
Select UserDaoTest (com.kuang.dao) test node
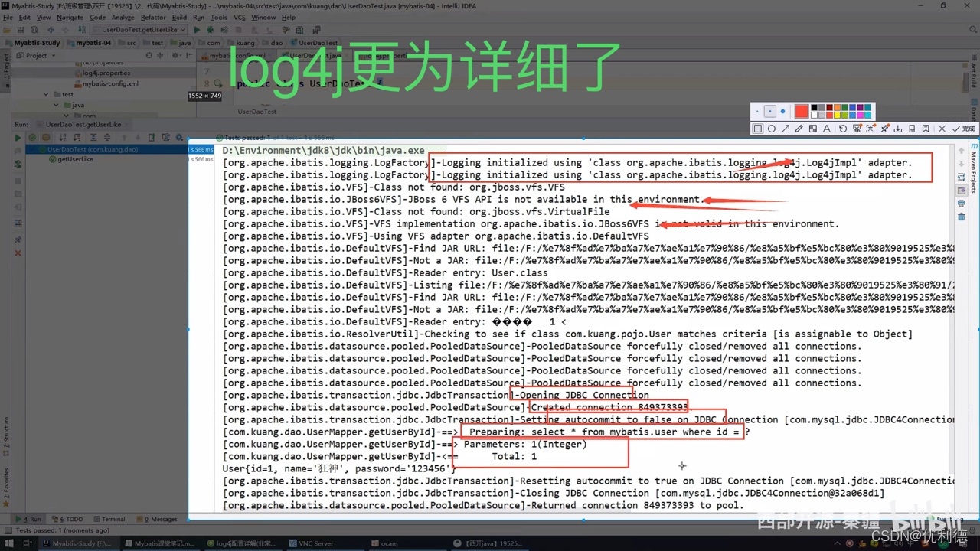click(92, 149)
